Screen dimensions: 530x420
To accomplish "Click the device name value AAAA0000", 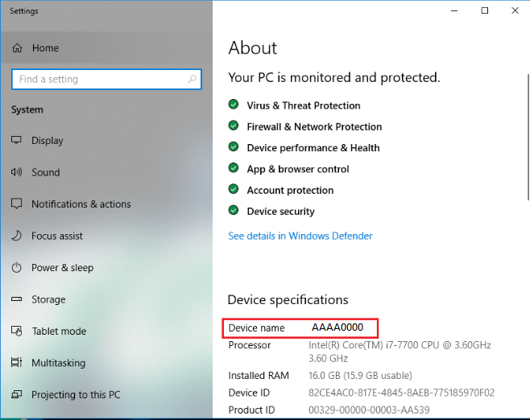I will pos(337,327).
